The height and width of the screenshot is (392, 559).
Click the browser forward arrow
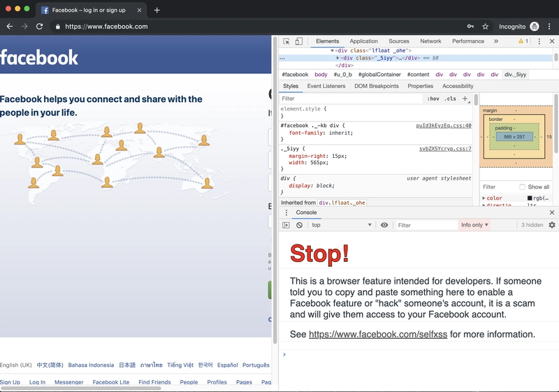coord(24,27)
